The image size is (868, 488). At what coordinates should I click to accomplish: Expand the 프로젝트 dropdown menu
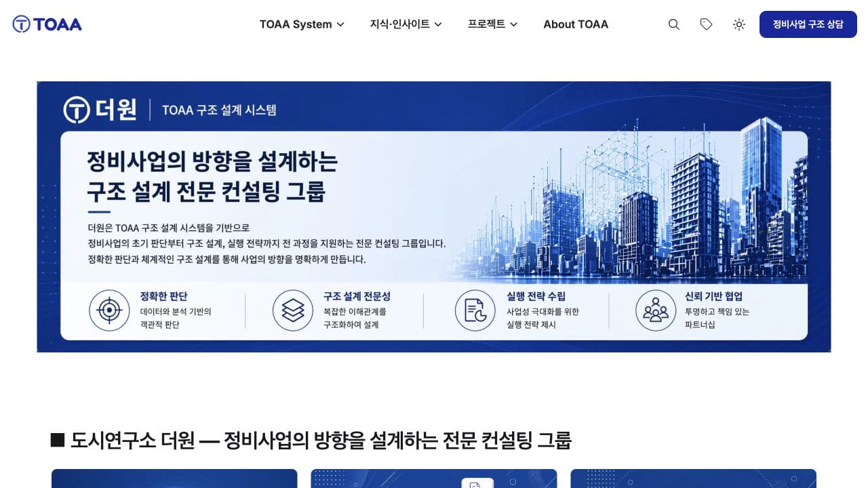tap(492, 24)
